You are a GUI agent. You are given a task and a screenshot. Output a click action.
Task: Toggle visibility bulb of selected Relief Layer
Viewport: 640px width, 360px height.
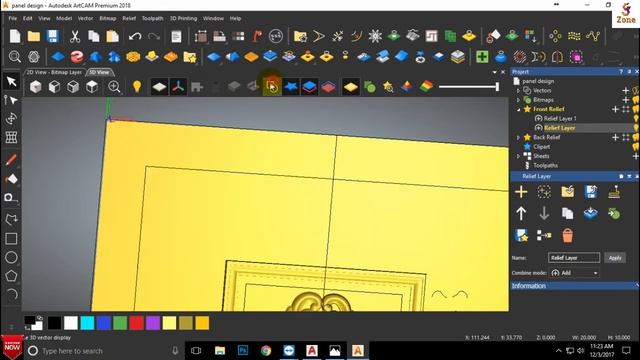(636, 128)
